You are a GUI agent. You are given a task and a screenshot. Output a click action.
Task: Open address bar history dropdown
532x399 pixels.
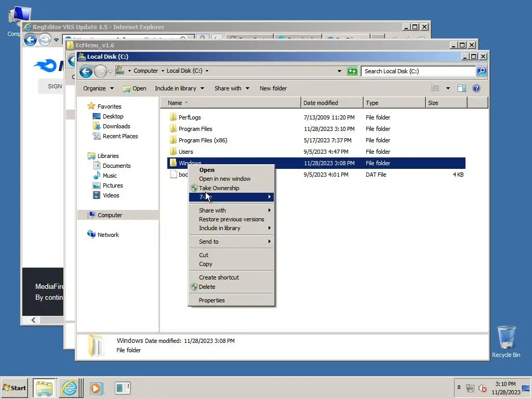click(339, 71)
